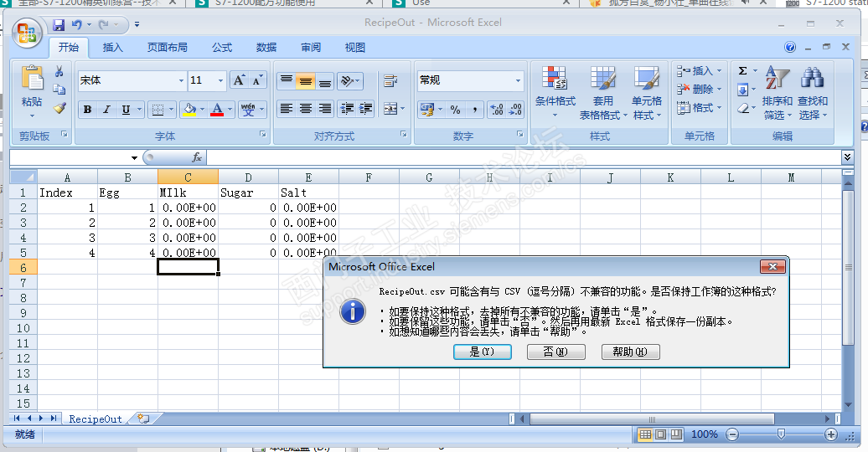Screen dimensions: 868x452
Task: Switch to 数据 ribbon tab
Action: 266,48
